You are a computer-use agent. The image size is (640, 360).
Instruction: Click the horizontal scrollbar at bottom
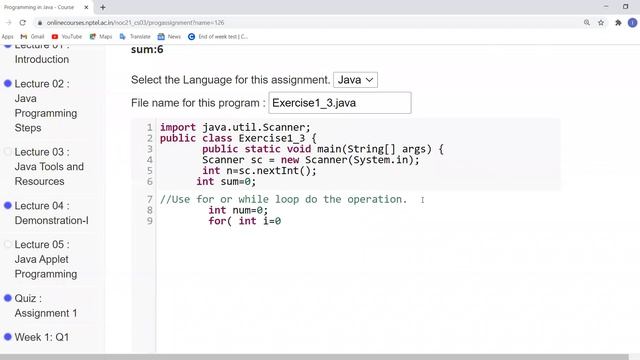pos(314,357)
